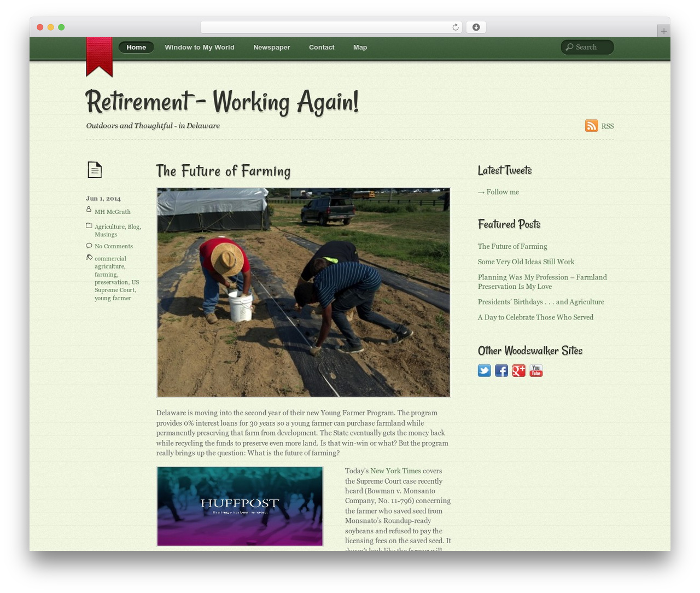Go to the Home menu item
This screenshot has height=593, width=700.
[x=136, y=47]
